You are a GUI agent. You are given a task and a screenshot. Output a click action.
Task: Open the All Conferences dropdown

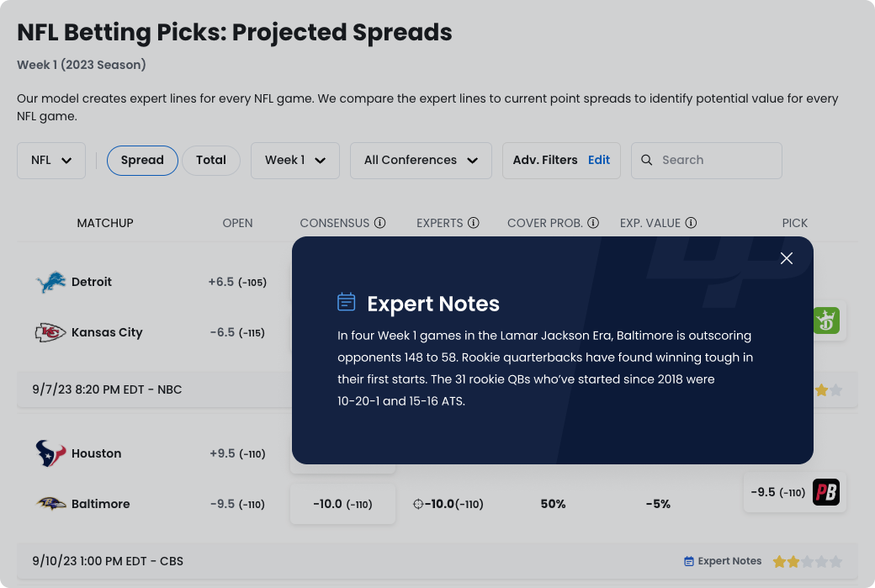(421, 161)
